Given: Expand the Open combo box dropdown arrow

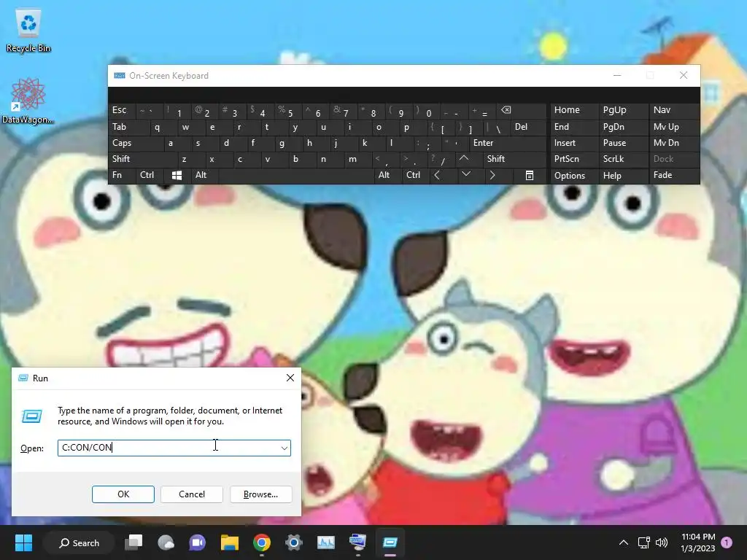Looking at the screenshot, I should [284, 448].
